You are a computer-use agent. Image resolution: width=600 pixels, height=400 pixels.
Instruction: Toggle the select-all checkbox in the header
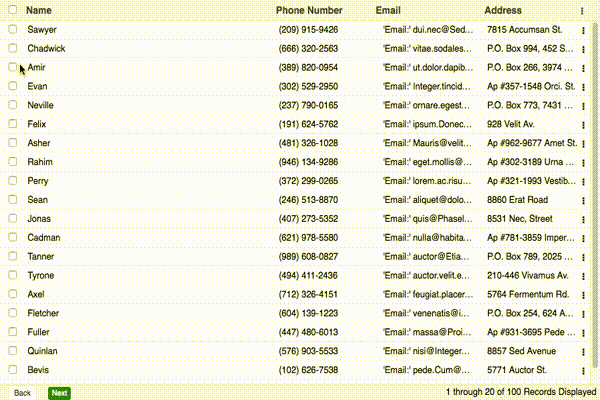(13, 10)
